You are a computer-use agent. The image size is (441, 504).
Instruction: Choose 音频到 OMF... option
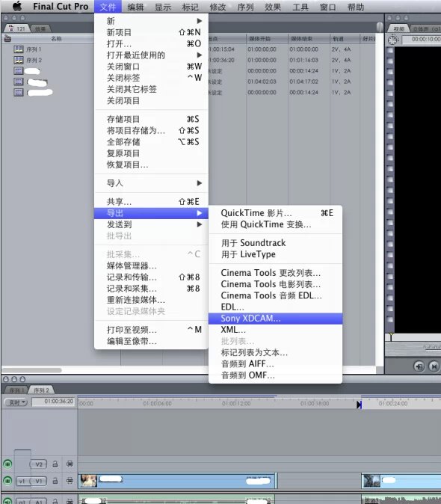tap(276, 375)
